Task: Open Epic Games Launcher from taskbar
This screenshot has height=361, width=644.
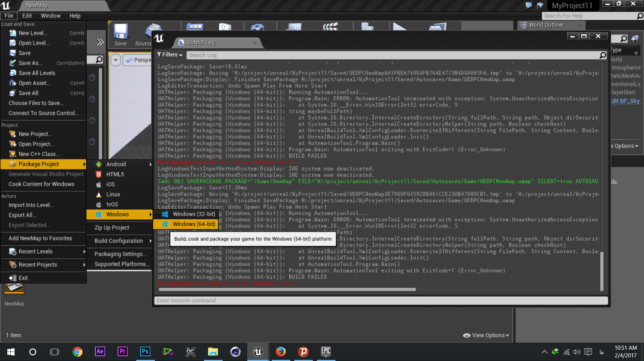Action: (326, 352)
